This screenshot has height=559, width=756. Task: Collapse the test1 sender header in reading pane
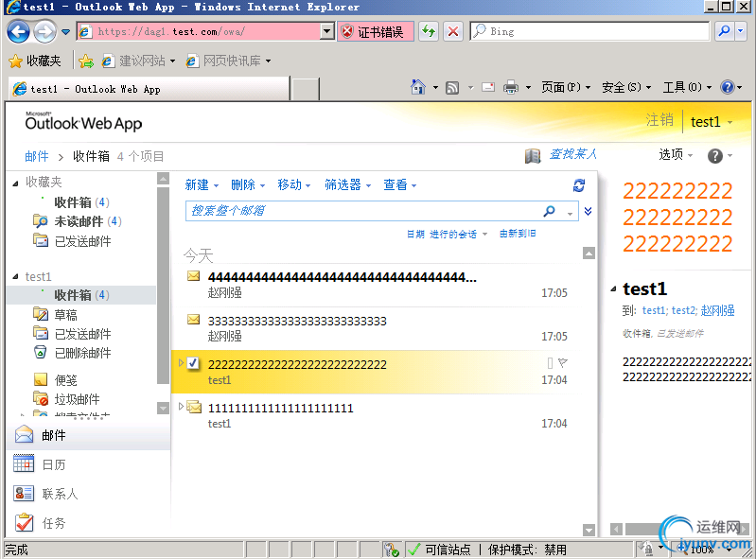[x=613, y=289]
